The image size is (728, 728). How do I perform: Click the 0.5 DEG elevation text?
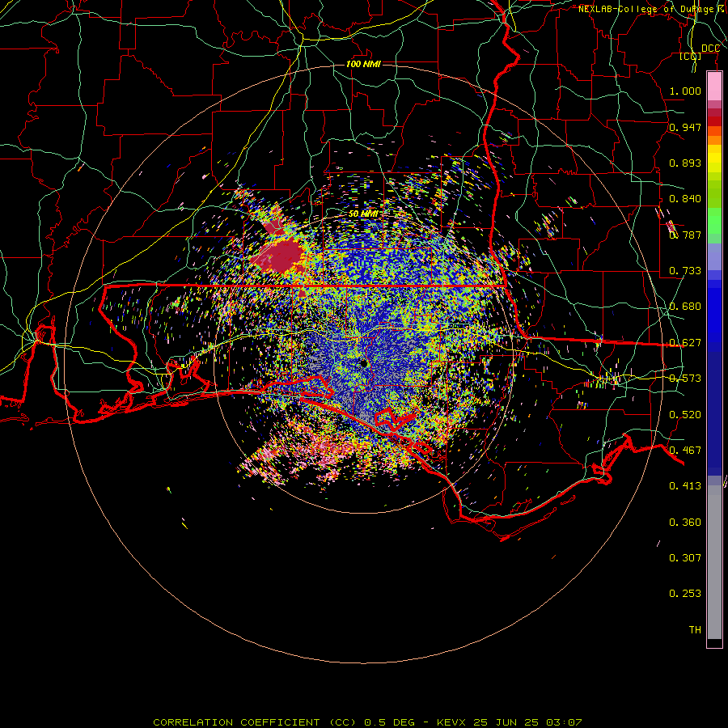coord(389,722)
